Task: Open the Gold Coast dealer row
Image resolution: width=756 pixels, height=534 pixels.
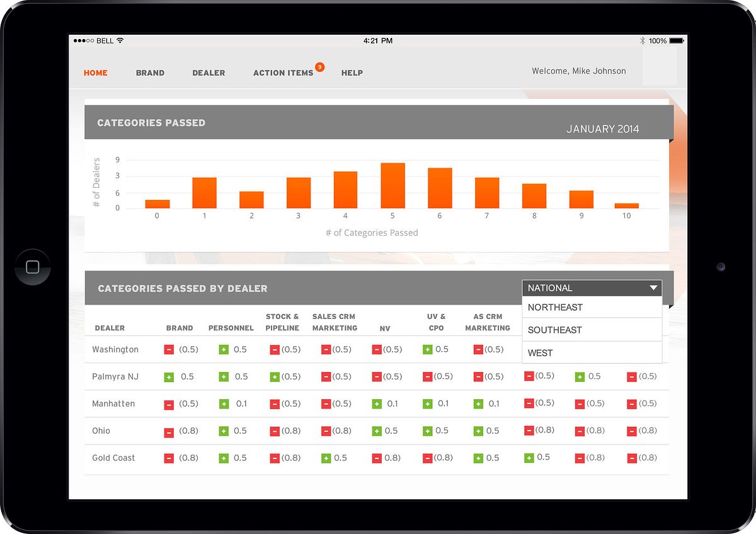Action: tap(113, 458)
